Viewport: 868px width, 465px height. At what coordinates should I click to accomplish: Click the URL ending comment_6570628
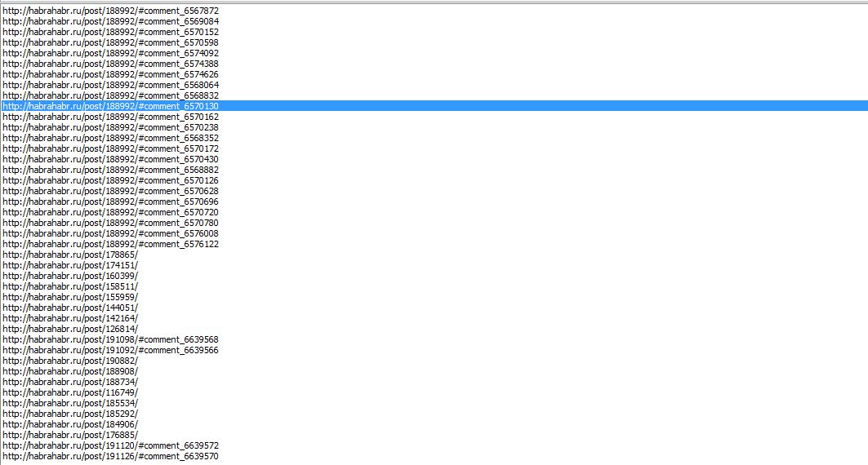pos(111,191)
